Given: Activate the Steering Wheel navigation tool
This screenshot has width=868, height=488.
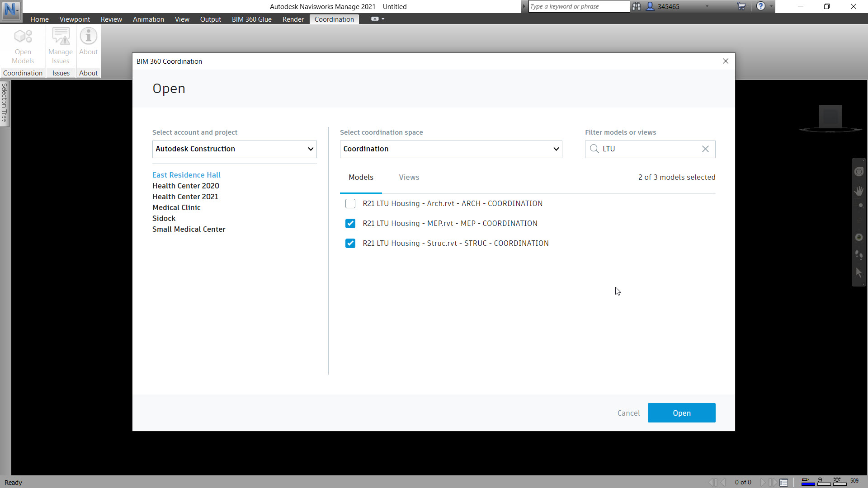Looking at the screenshot, I should point(859,171).
